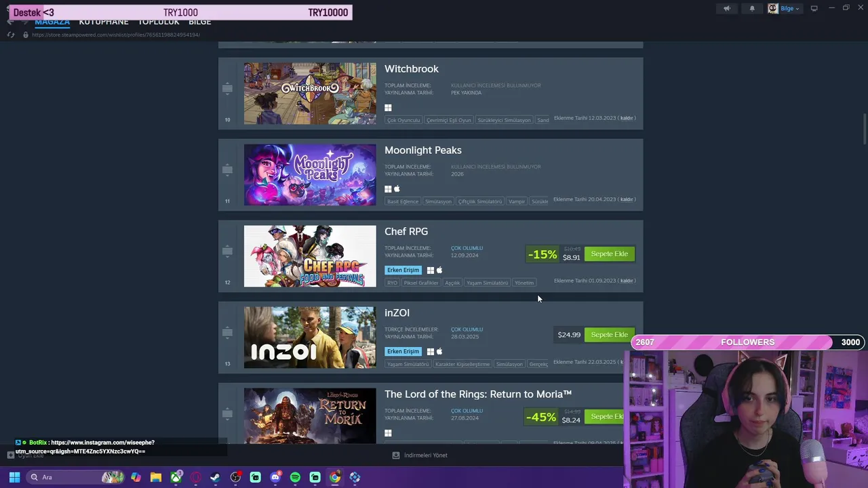Reload the store page
Screen dimensions: 868x488
pyautogui.click(x=10, y=35)
